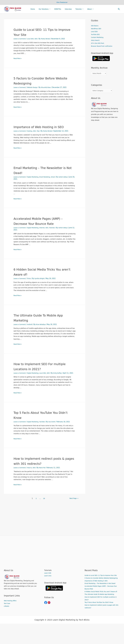
Task: Click the footer About Us Tech Blicks logo
Action: click(x=12, y=577)
